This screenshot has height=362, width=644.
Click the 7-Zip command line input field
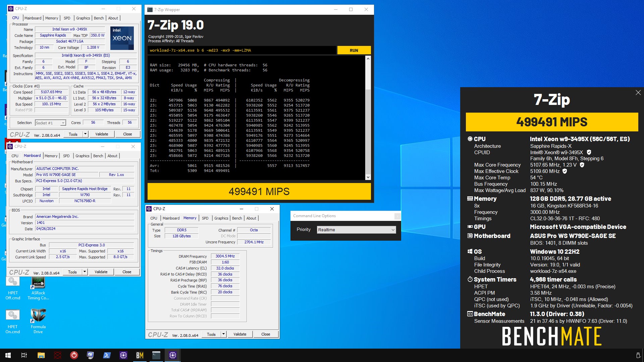pyautogui.click(x=242, y=50)
